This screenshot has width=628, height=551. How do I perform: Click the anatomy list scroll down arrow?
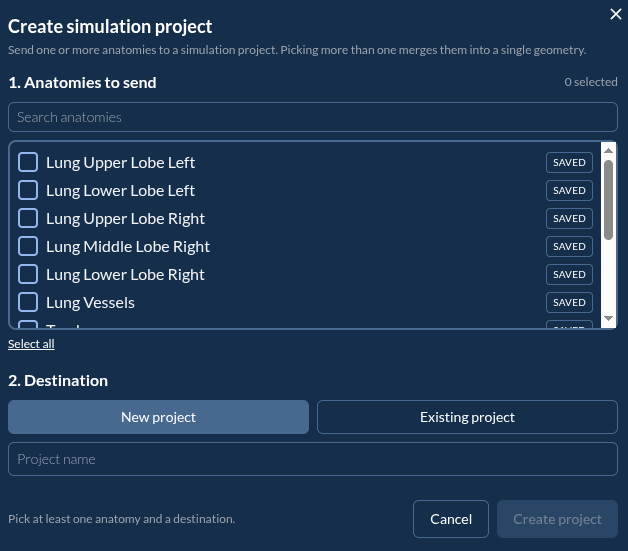[x=608, y=318]
